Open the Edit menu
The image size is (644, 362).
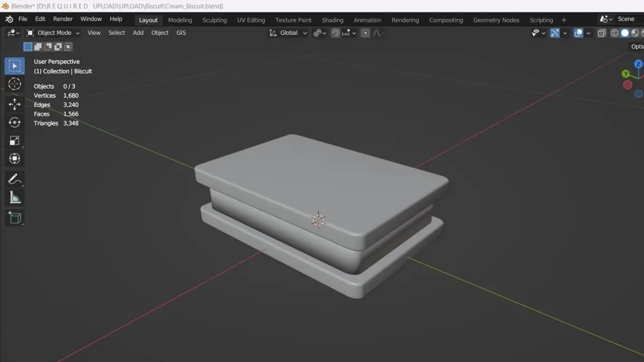coord(40,19)
